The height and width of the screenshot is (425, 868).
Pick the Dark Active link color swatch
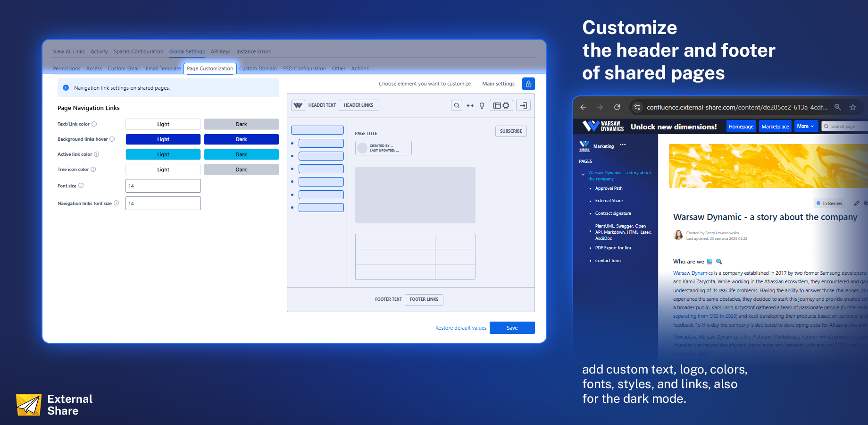242,154
